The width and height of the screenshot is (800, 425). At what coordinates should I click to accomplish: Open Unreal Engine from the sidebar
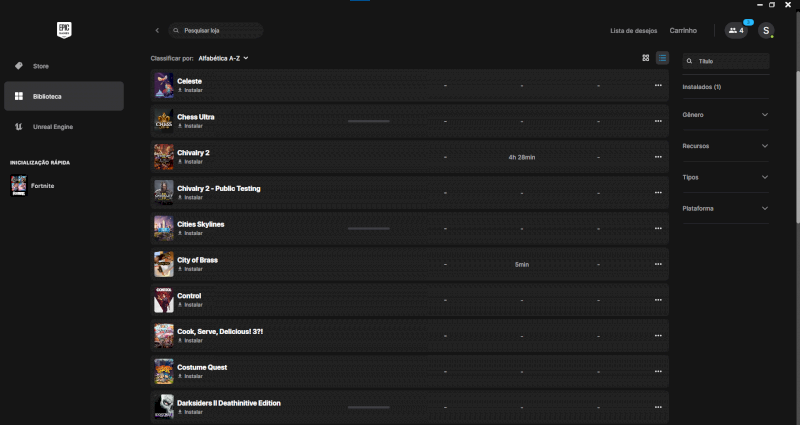pyautogui.click(x=52, y=127)
